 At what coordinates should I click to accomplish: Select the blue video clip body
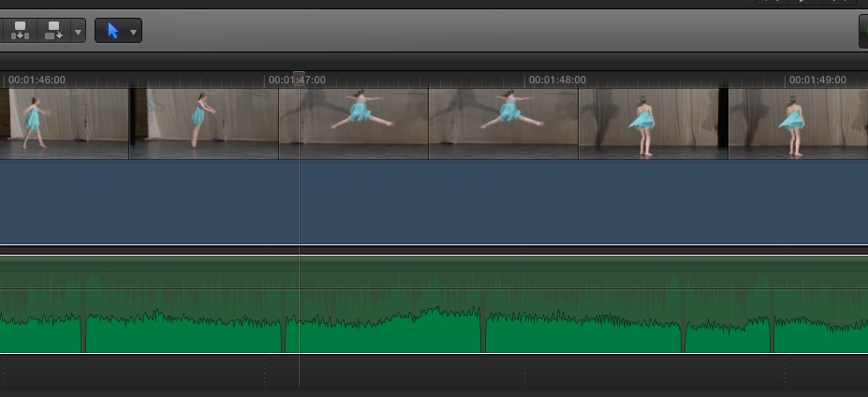tap(431, 201)
